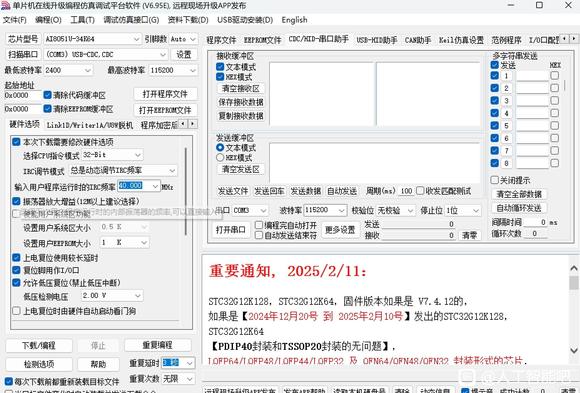The width and height of the screenshot is (580, 393).
Task: Toggle 清除代码缓冲区 checkbox
Action: point(47,95)
